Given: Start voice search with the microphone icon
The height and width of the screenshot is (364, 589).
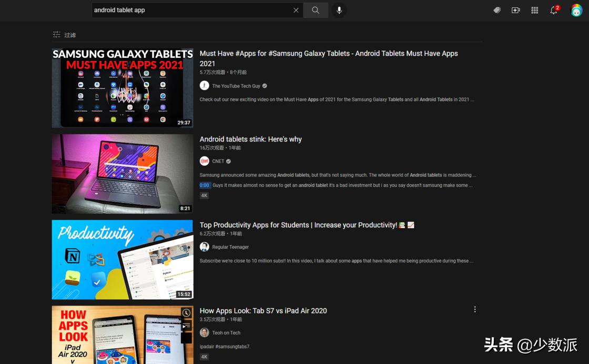Looking at the screenshot, I should [339, 10].
